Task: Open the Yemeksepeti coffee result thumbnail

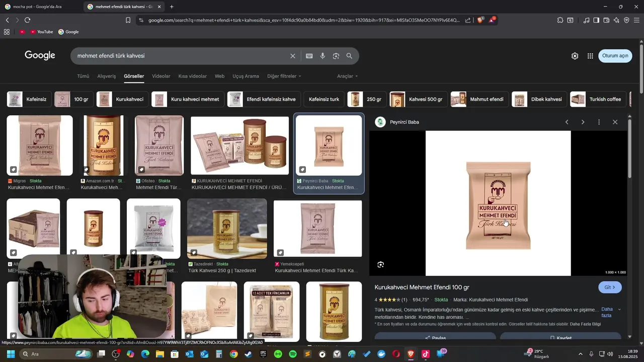Action: (317, 229)
